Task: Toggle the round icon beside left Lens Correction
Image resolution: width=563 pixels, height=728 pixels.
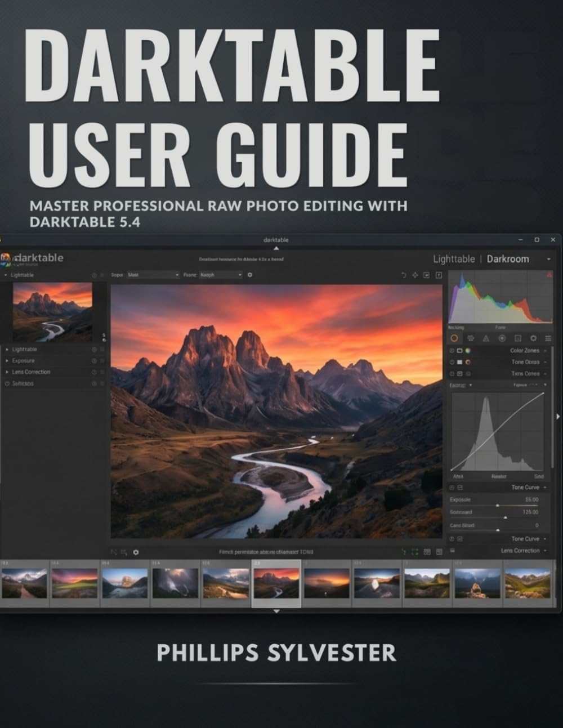Action: [94, 372]
